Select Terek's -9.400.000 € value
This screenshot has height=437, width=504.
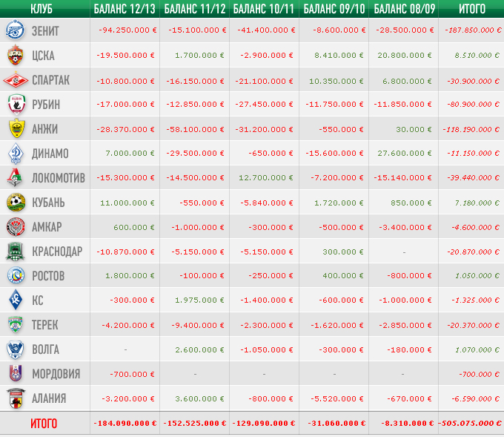pos(198,325)
